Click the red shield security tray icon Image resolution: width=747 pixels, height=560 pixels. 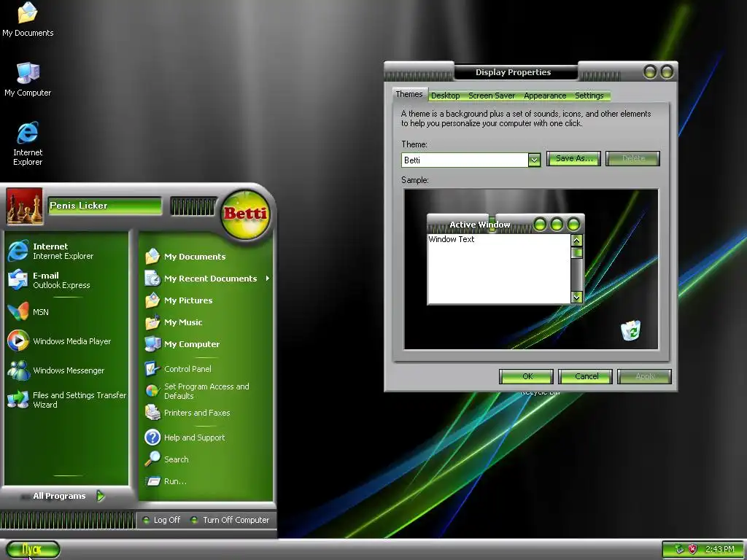[x=693, y=549]
